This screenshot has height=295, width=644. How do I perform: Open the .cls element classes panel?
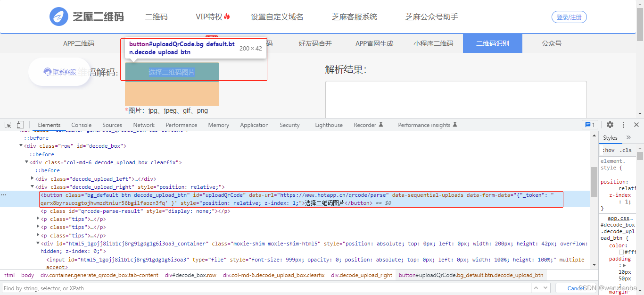(625, 150)
